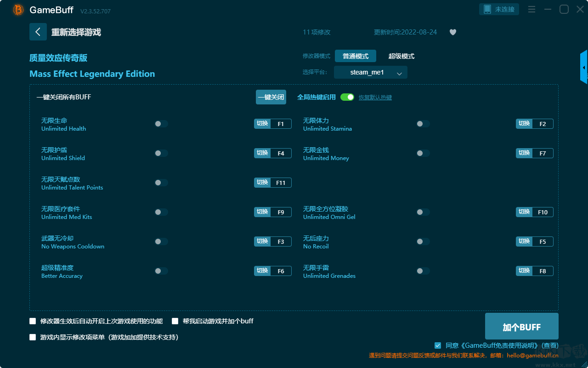This screenshot has width=588, height=368.
Task: Click 切换 button for F3 hotkey
Action: click(x=262, y=241)
